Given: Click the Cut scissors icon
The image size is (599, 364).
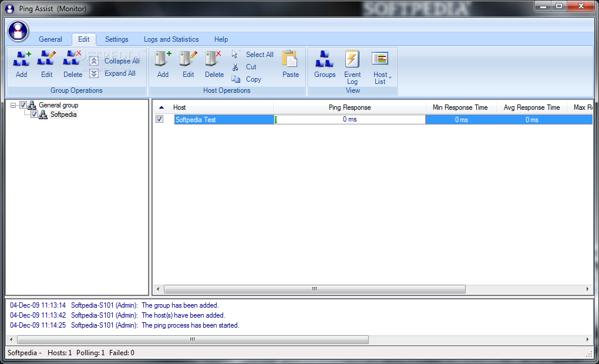Looking at the screenshot, I should tap(235, 67).
